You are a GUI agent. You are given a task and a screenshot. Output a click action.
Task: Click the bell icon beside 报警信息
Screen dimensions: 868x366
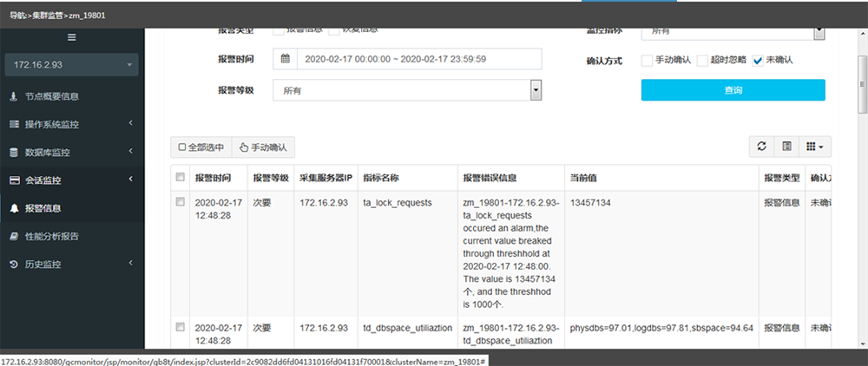[14, 208]
